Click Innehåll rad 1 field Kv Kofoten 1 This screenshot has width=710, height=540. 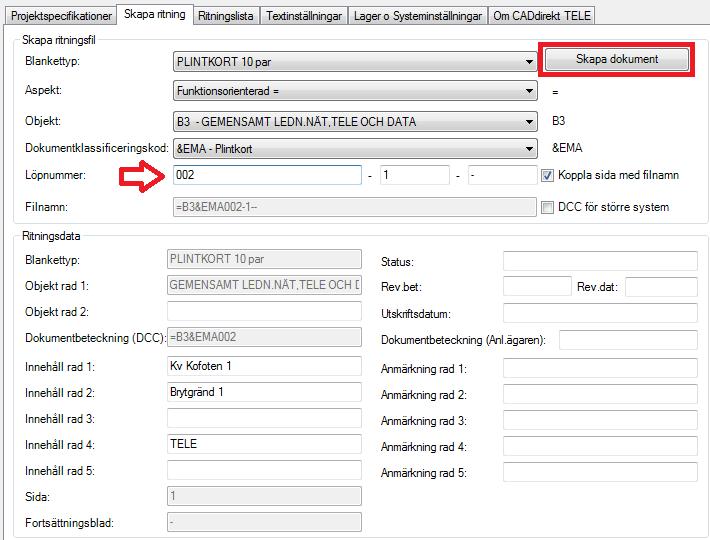[264, 366]
